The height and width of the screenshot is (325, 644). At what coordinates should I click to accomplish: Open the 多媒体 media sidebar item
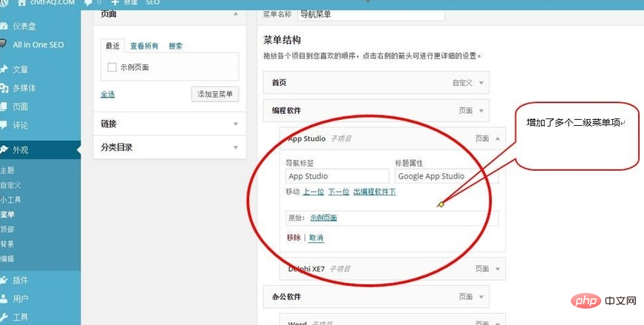tap(24, 88)
